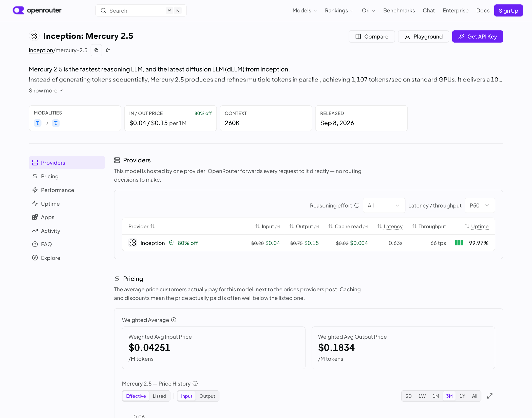532x418 pixels.
Task: Click the Sign Up button
Action: pyautogui.click(x=508, y=10)
